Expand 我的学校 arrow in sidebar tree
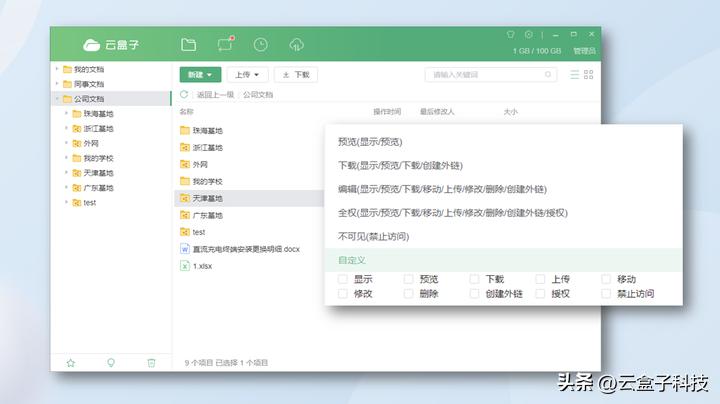This screenshot has width=720, height=404. click(66, 158)
